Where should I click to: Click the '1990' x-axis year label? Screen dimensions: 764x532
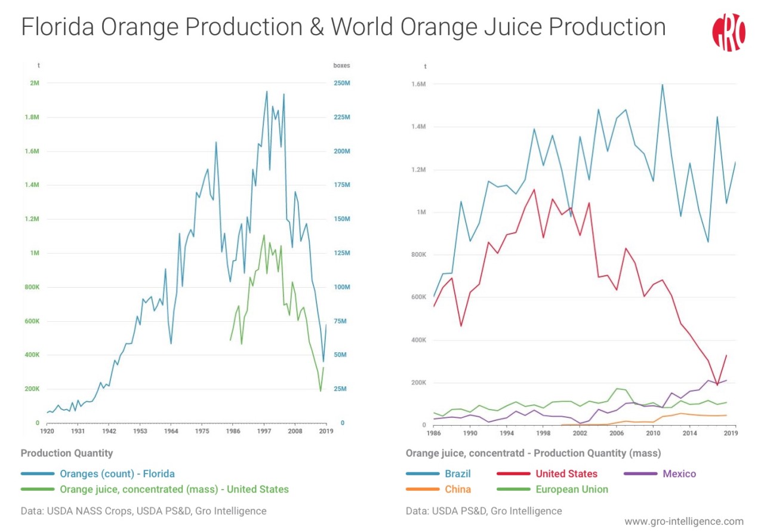(x=470, y=433)
